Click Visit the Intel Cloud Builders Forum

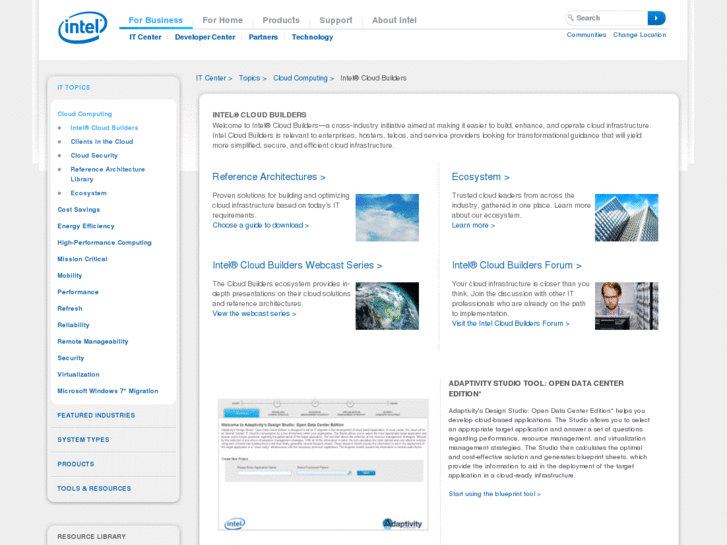[x=510, y=323]
